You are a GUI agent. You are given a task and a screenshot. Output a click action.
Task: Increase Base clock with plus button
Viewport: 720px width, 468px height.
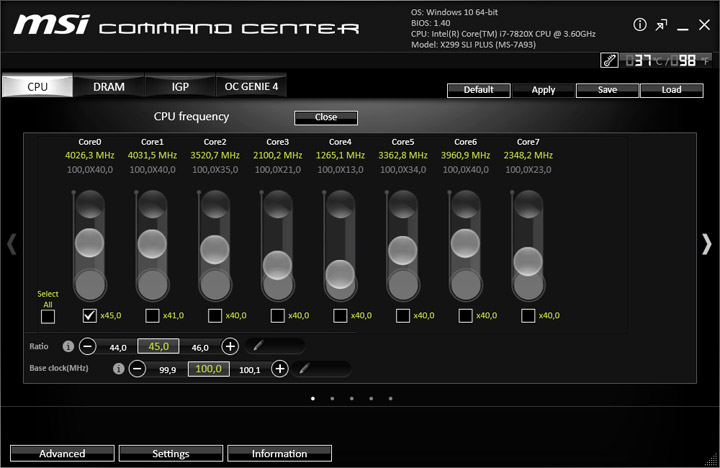pyautogui.click(x=280, y=369)
